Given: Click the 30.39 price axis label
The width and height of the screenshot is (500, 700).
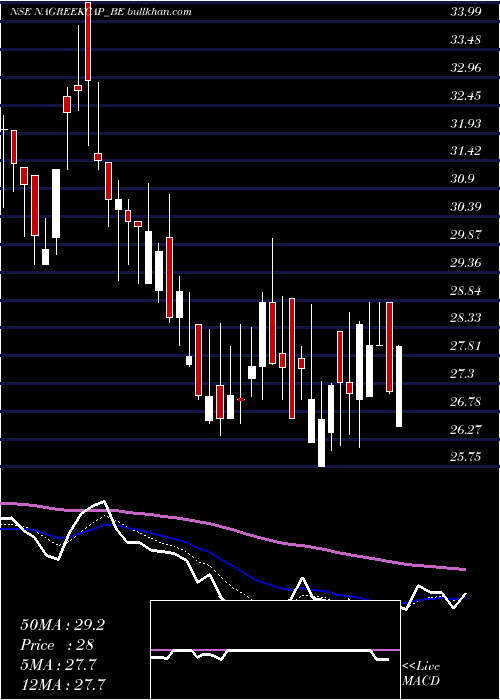Looking at the screenshot, I should [x=466, y=207].
